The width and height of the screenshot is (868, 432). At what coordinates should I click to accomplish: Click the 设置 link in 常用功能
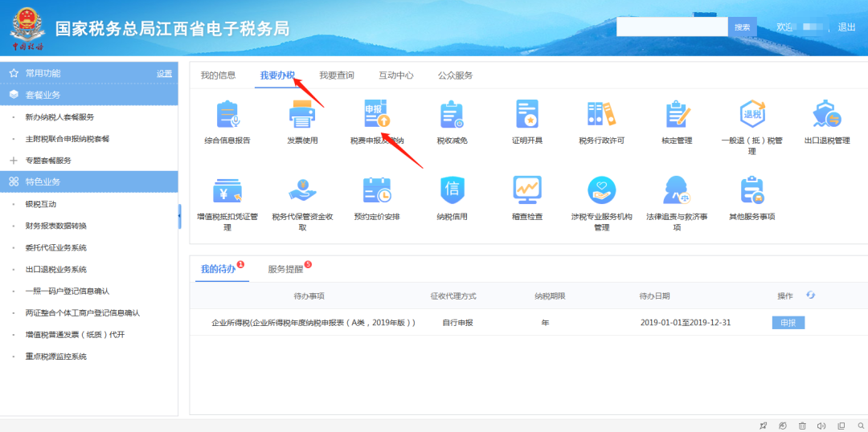(164, 74)
